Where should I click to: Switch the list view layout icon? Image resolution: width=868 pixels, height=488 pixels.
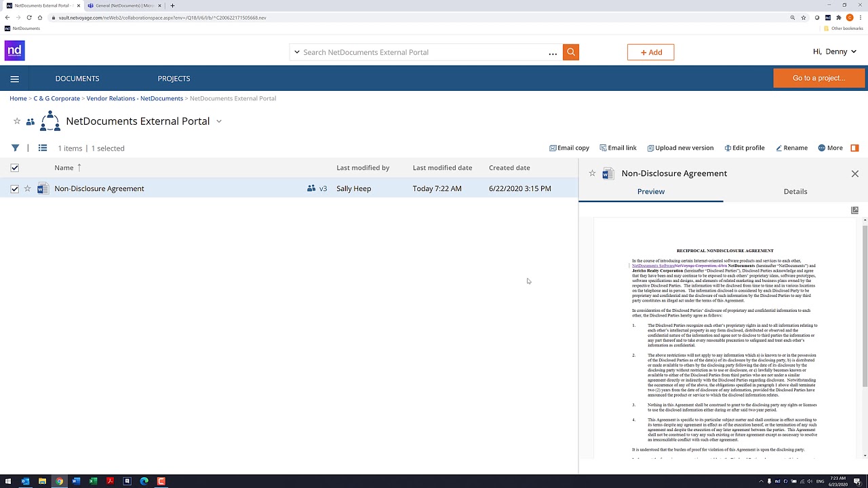43,148
